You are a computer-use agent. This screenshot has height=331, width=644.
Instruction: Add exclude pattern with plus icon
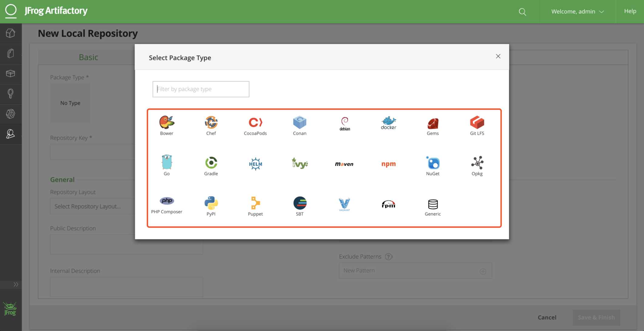click(x=483, y=272)
